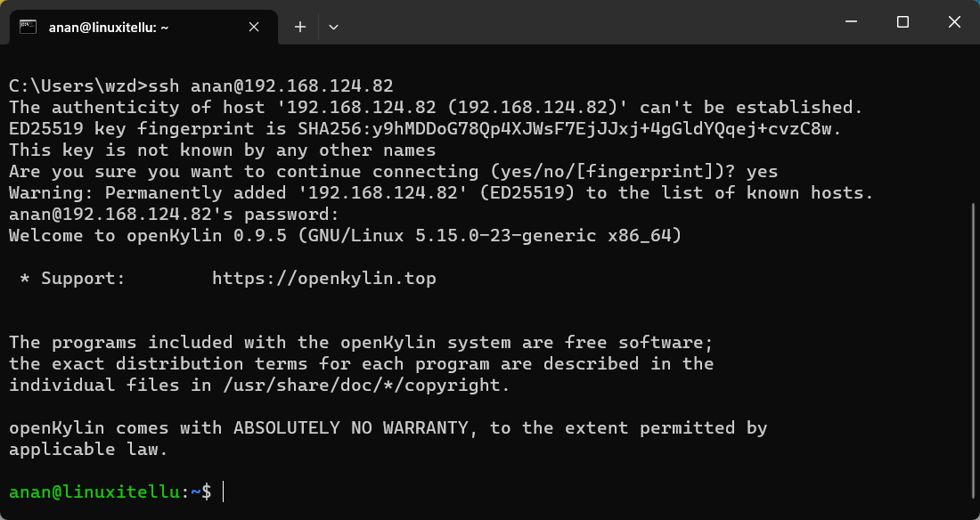
Task: Open a new tab with the plus button
Action: (x=300, y=27)
